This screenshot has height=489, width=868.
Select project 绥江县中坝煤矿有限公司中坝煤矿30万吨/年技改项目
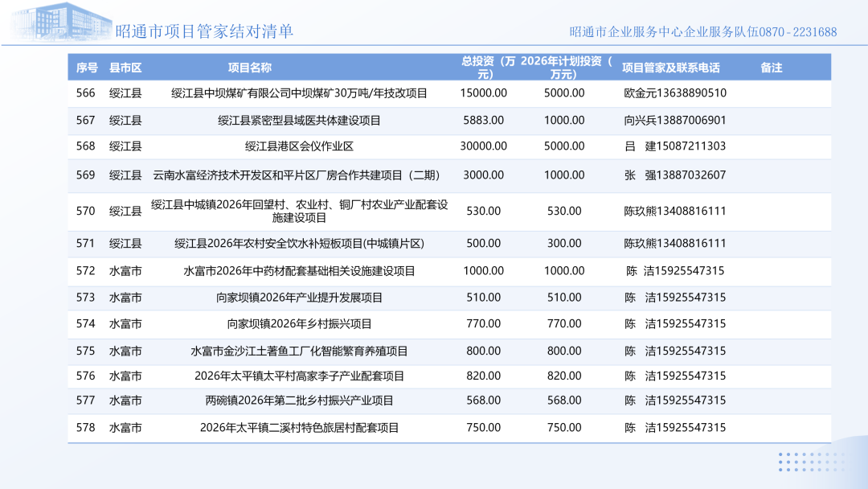point(299,93)
